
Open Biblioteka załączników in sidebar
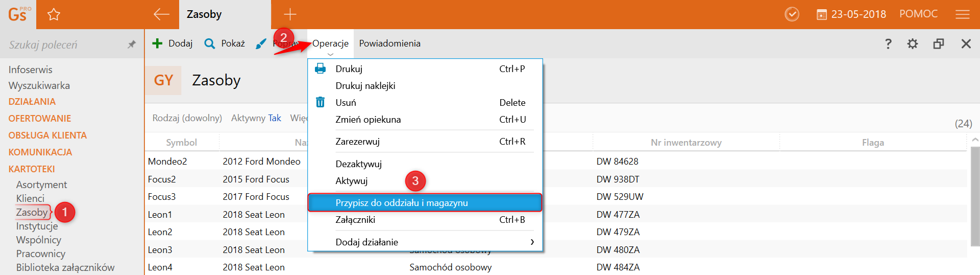click(x=65, y=267)
